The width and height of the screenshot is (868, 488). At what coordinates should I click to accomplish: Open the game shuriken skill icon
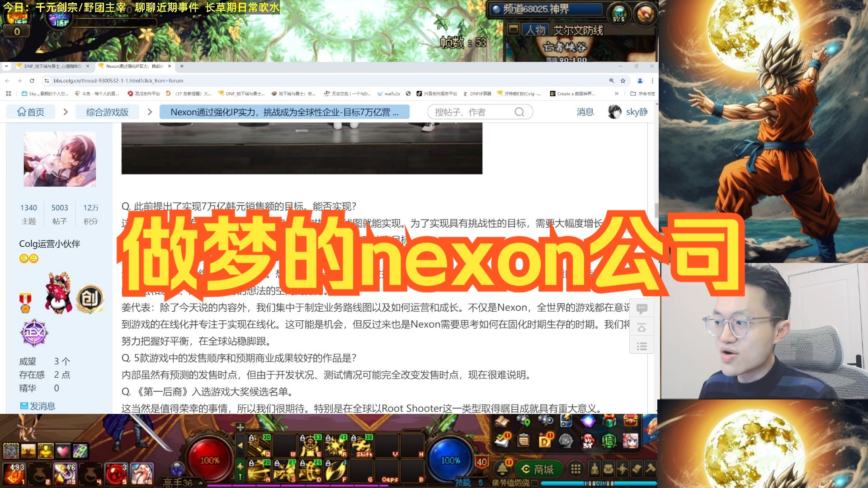point(623,469)
